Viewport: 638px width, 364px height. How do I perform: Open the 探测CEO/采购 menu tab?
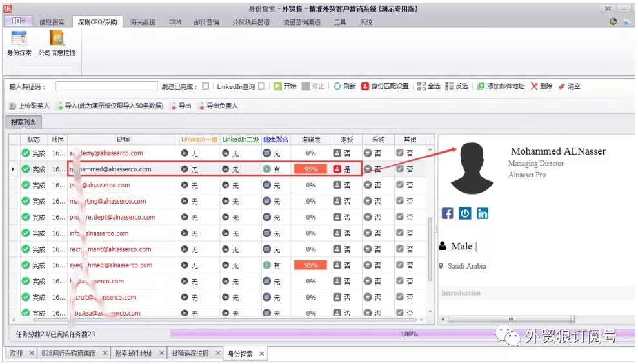97,23
